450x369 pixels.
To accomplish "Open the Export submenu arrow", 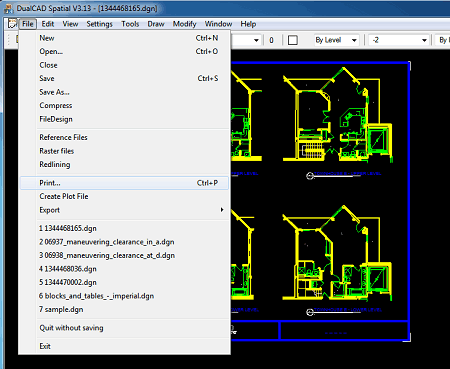I will tap(222, 210).
